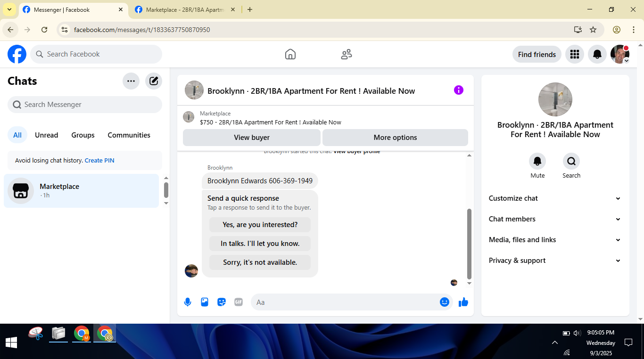The image size is (644, 359).
Task: Click the Create PIN link
Action: pos(99,161)
